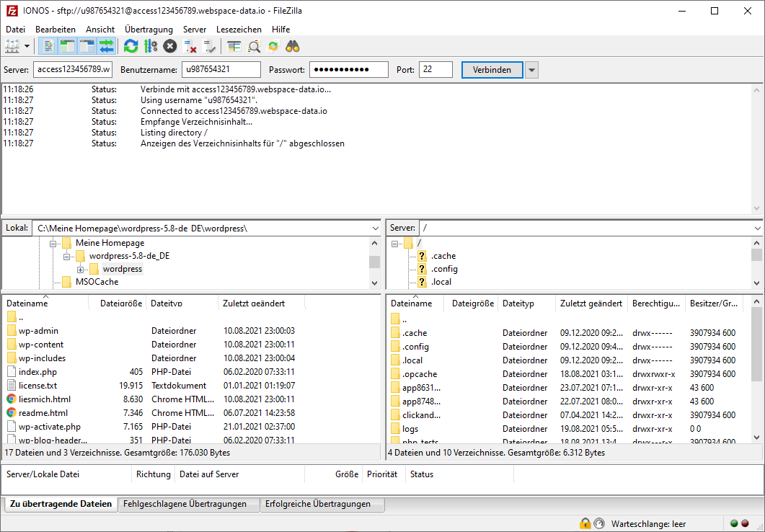The height and width of the screenshot is (532, 765).
Task: Open the Übertragung menu
Action: (149, 30)
